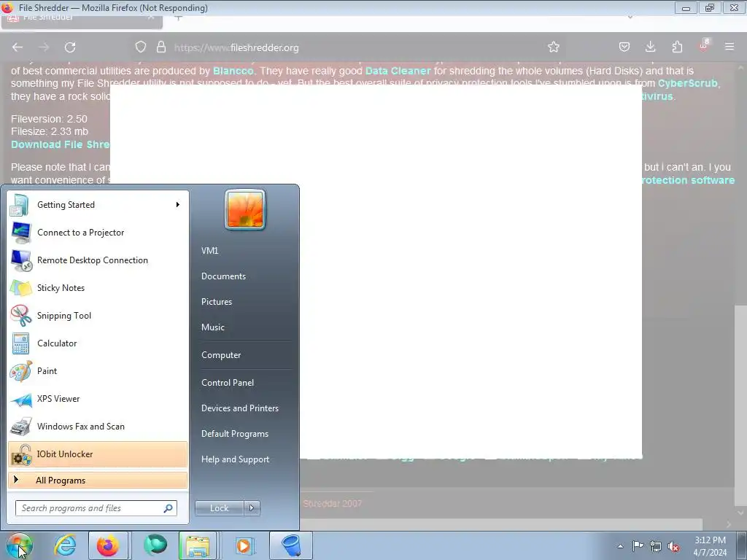Open Firefox extensions menu
This screenshot has width=747, height=560.
point(677,47)
